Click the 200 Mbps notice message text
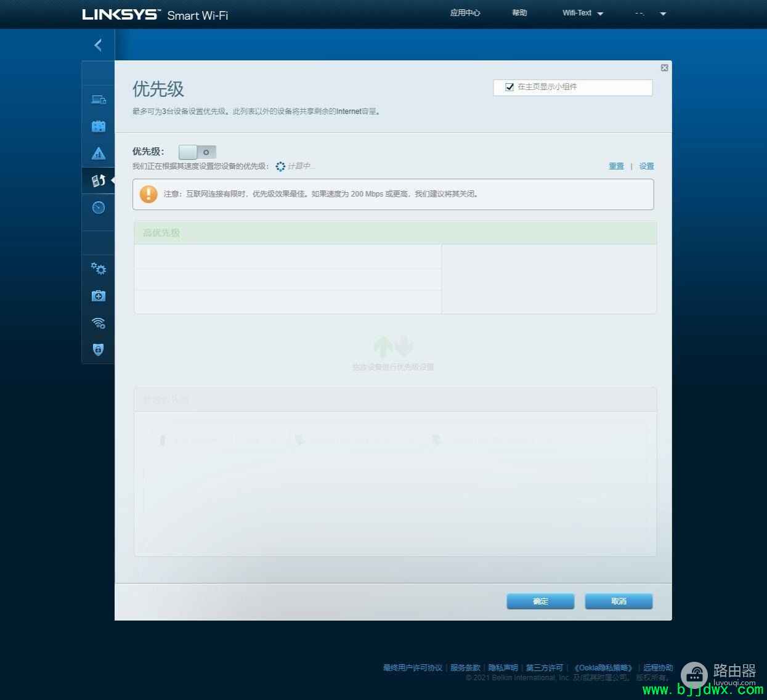The image size is (767, 700). coord(321,194)
